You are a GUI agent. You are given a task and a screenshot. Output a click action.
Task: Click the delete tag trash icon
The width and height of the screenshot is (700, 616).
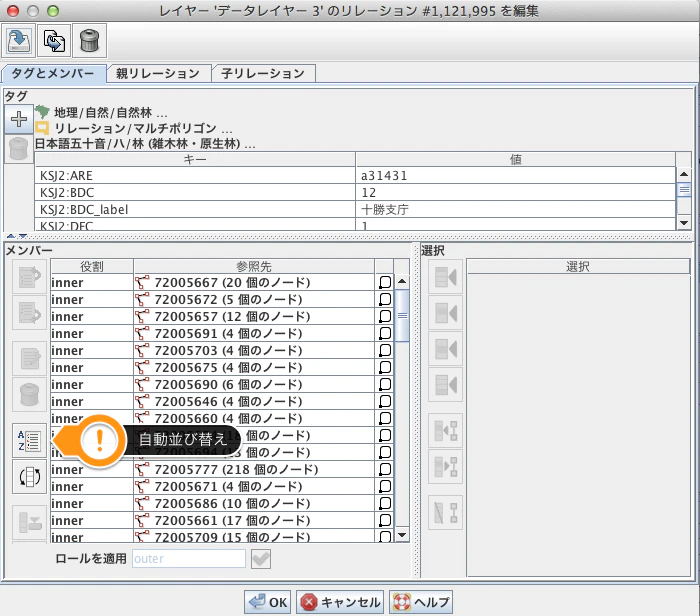19,149
